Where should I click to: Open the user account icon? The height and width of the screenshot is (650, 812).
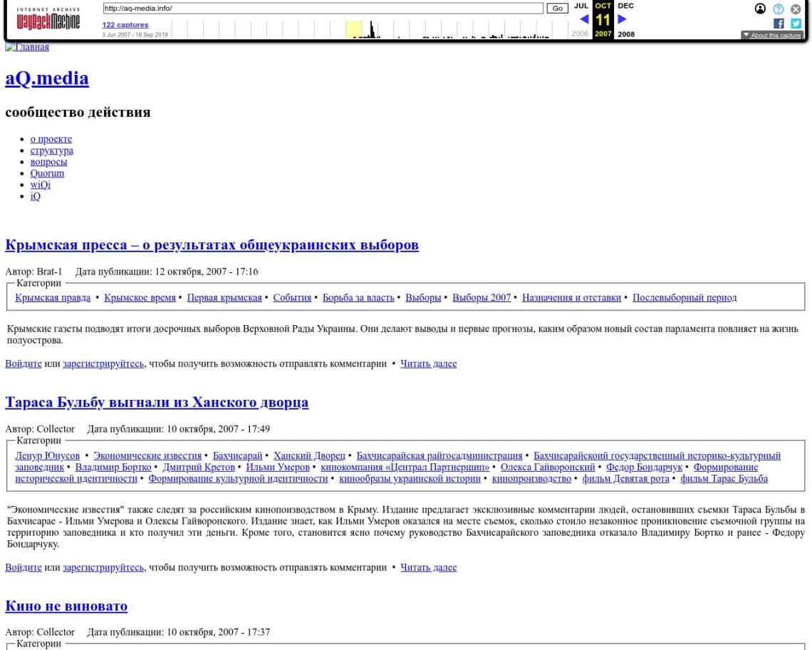(x=760, y=9)
